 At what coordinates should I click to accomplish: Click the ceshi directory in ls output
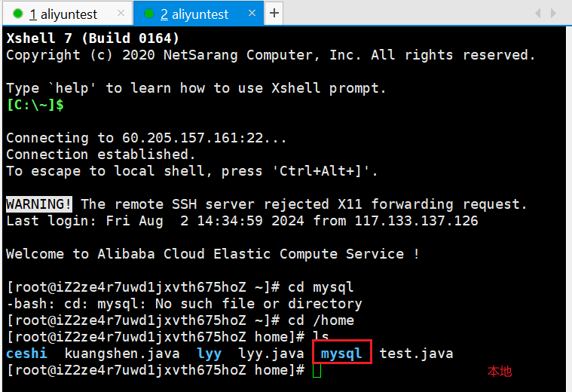coord(26,354)
